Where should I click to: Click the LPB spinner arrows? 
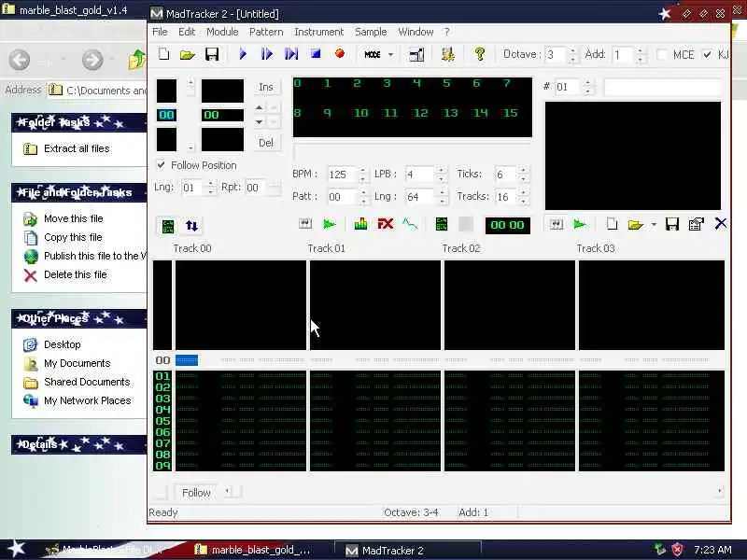coord(442,174)
